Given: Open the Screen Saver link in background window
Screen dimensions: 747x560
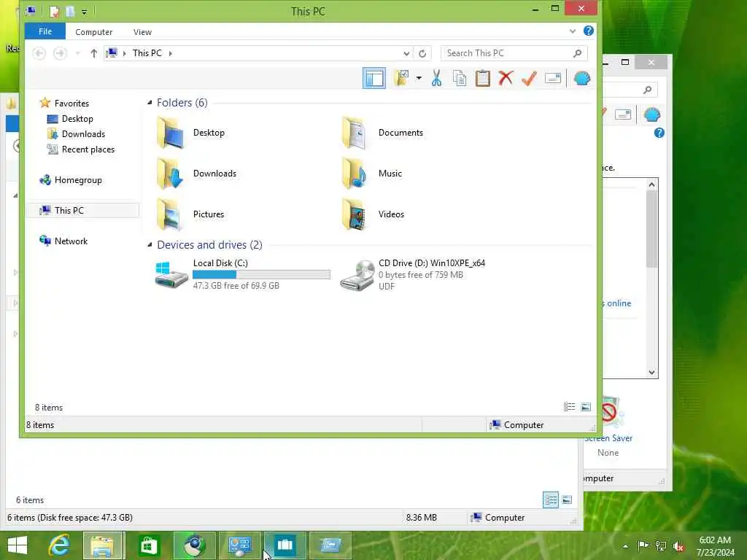Looking at the screenshot, I should pos(608,438).
